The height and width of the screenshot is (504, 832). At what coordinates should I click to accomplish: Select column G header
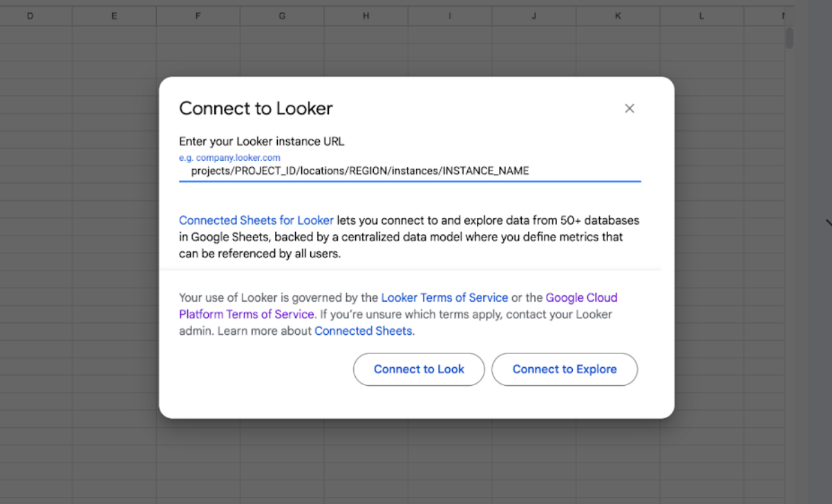282,15
